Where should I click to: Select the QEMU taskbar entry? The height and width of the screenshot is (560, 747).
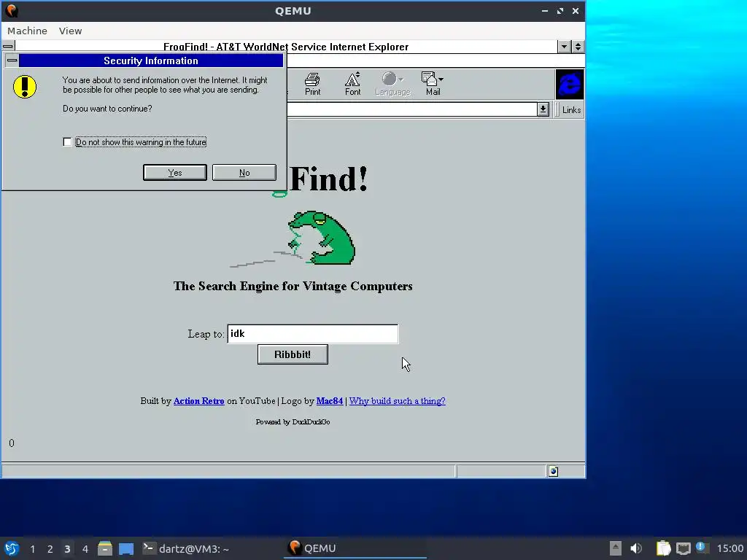click(x=355, y=548)
